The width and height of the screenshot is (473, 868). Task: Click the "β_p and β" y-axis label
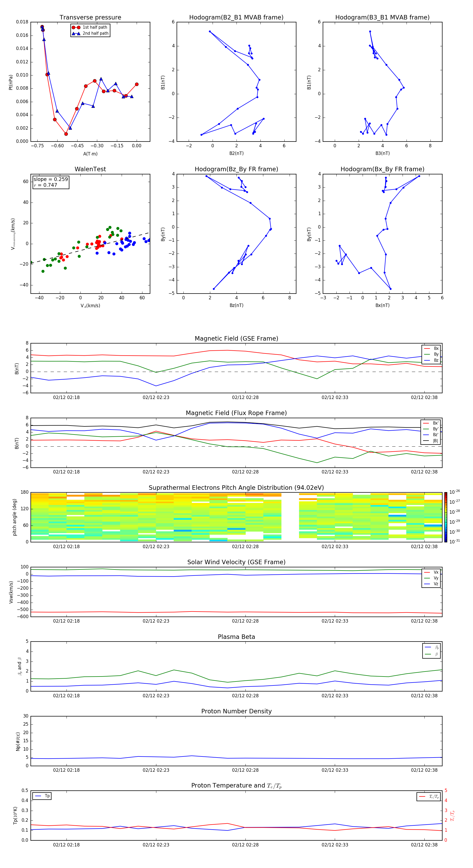pos(19,666)
